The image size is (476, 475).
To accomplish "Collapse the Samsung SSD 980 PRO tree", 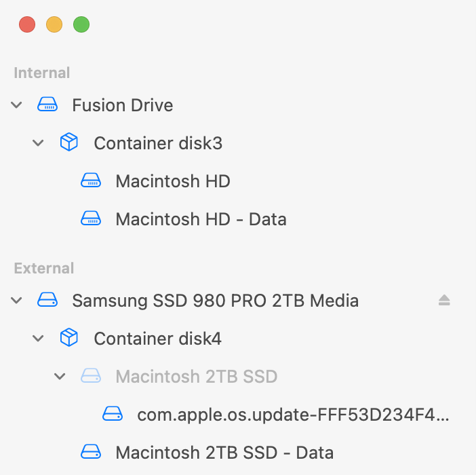I will tap(17, 300).
